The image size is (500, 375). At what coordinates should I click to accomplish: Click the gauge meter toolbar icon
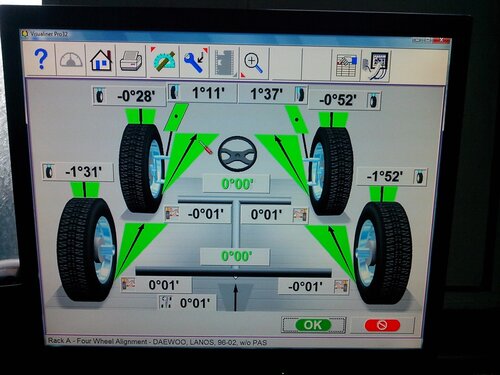point(71,60)
